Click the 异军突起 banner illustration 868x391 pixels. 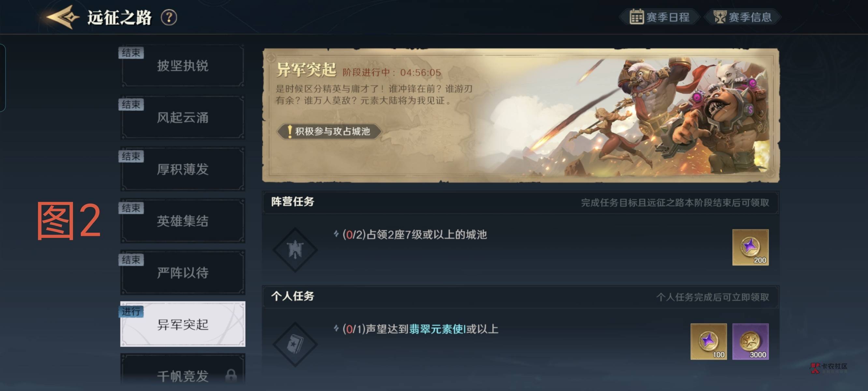(x=521, y=115)
